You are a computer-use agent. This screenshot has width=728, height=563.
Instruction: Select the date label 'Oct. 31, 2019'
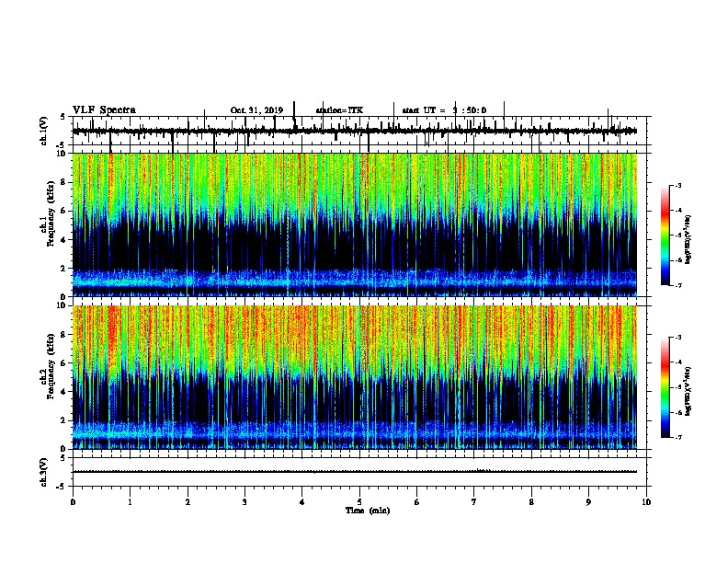pos(256,110)
